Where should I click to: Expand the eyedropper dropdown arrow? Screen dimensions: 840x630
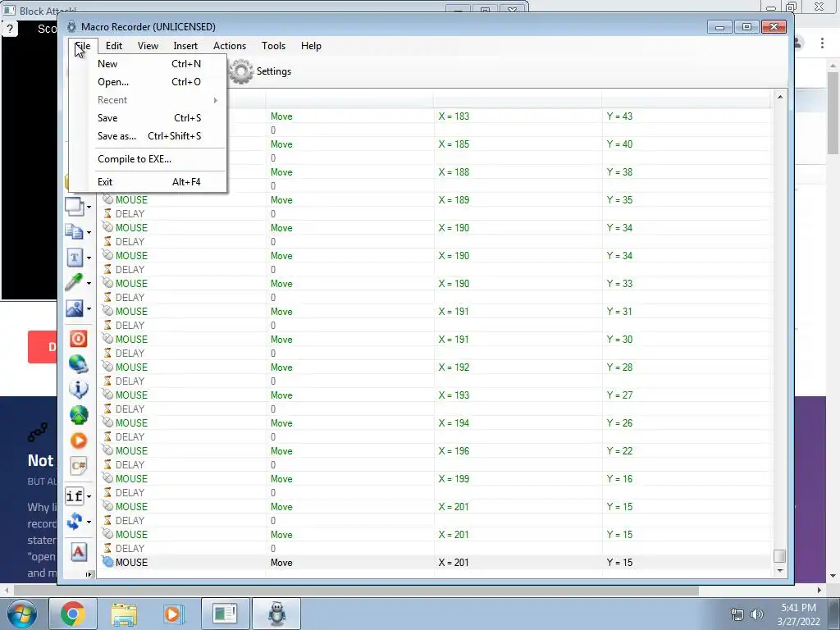(x=89, y=283)
